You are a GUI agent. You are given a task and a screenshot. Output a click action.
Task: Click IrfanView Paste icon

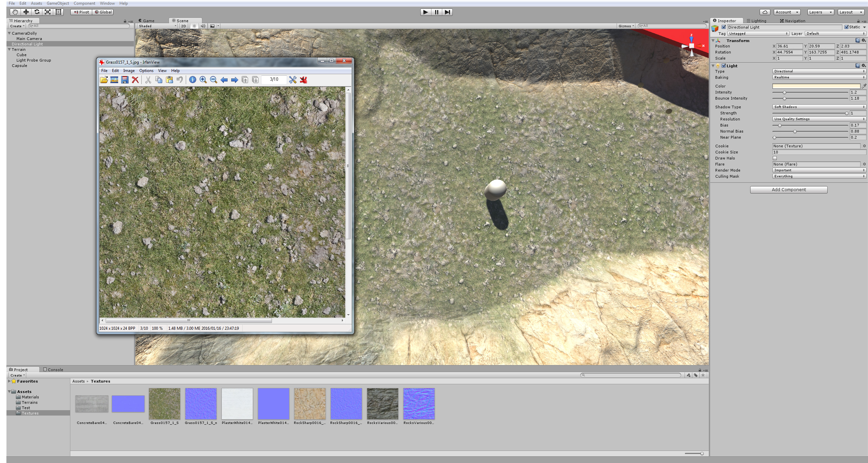(169, 80)
